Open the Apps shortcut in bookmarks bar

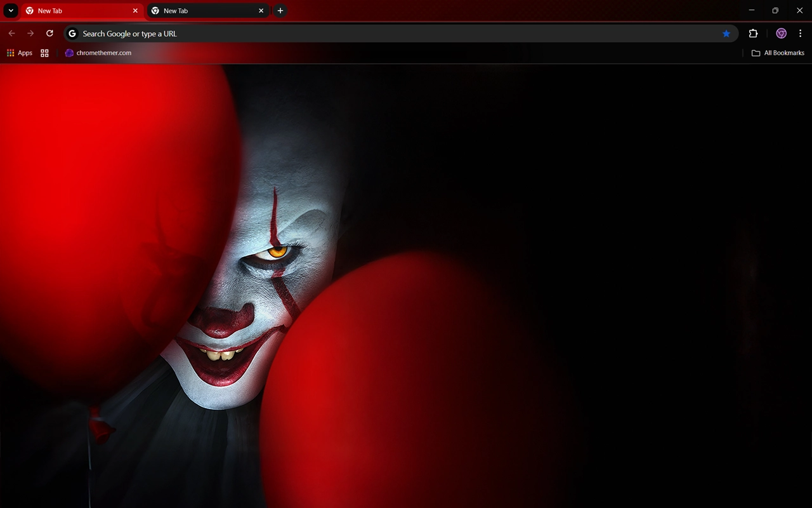click(19, 53)
